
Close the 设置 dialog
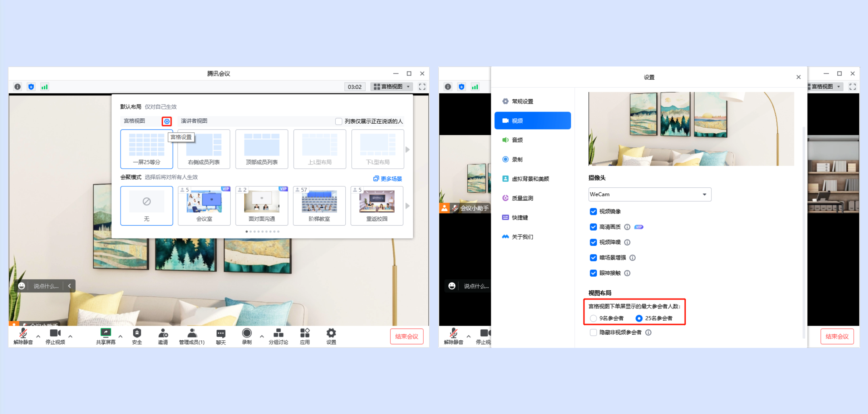(x=798, y=77)
